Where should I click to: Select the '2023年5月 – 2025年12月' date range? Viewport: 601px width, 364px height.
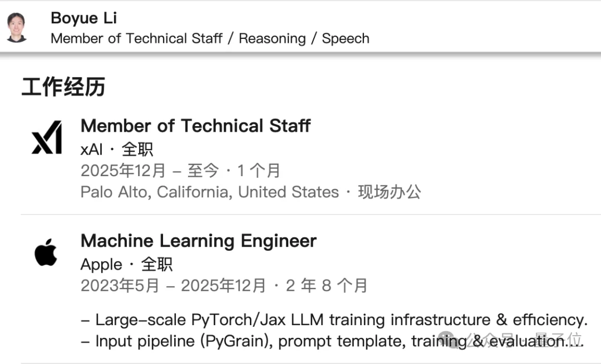pyautogui.click(x=173, y=286)
